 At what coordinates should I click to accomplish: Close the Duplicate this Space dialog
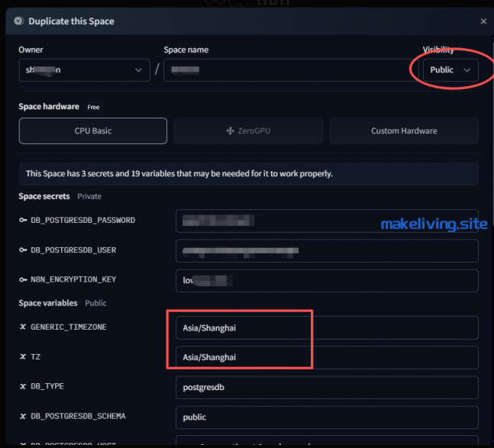click(x=483, y=21)
